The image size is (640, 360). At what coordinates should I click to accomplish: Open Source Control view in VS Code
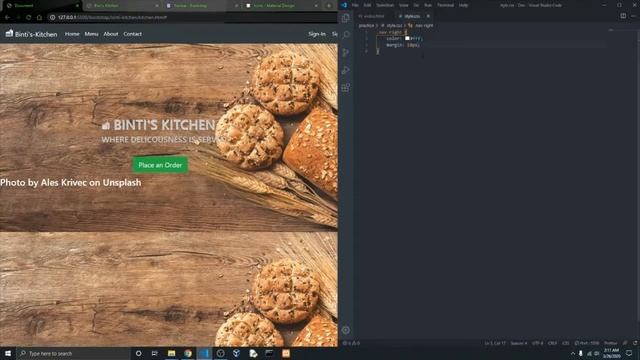346,52
